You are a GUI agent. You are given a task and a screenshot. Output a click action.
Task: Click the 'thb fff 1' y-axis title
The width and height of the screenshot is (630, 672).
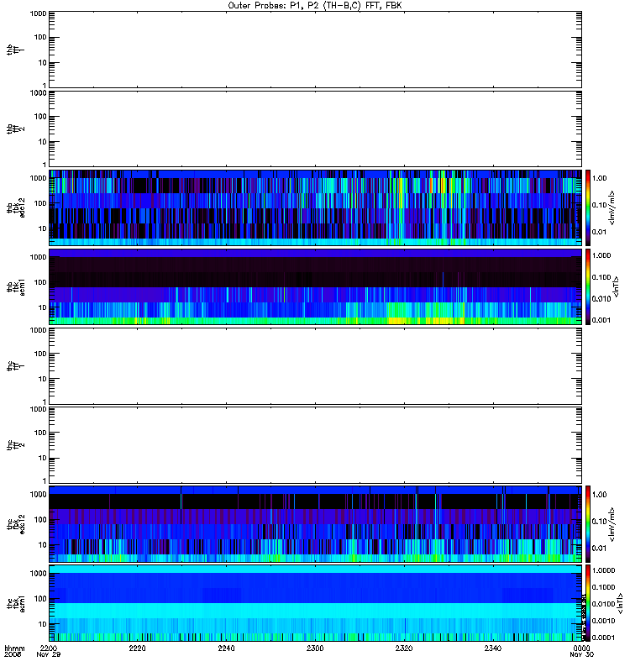(15, 50)
